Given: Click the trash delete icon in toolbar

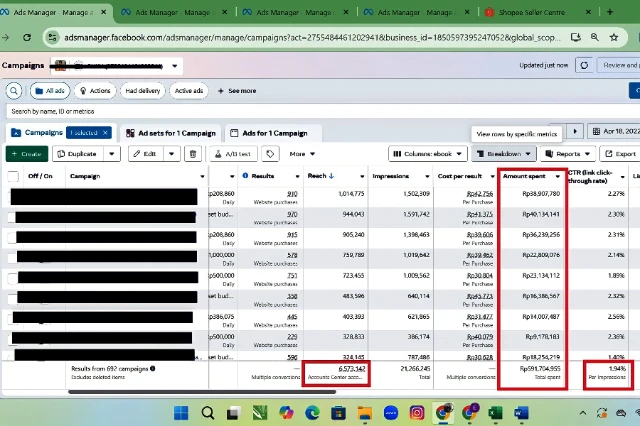Looking at the screenshot, I should (193, 154).
